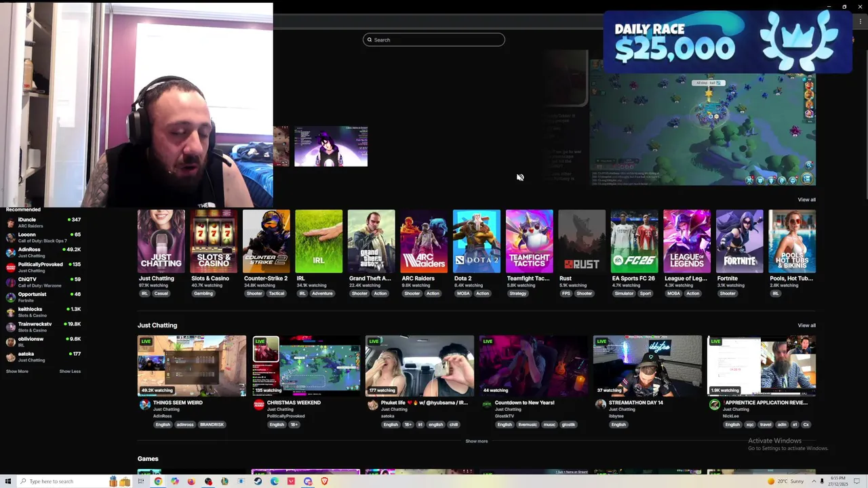Open PoliticallyProvoked avatar in the sidebar
The width and height of the screenshot is (868, 488).
point(10,267)
